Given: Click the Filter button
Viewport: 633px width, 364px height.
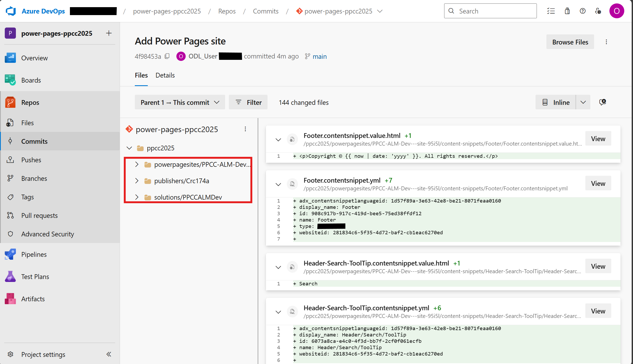Looking at the screenshot, I should click(248, 102).
